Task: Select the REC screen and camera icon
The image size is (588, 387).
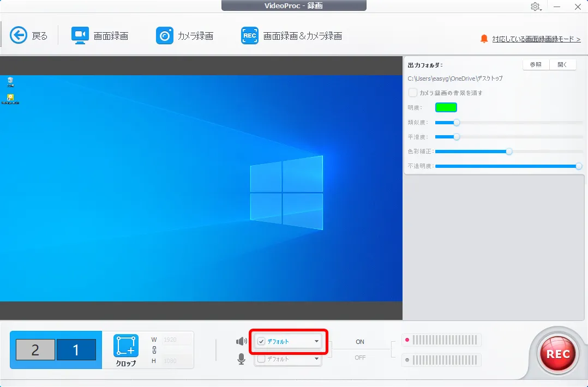Action: point(249,35)
